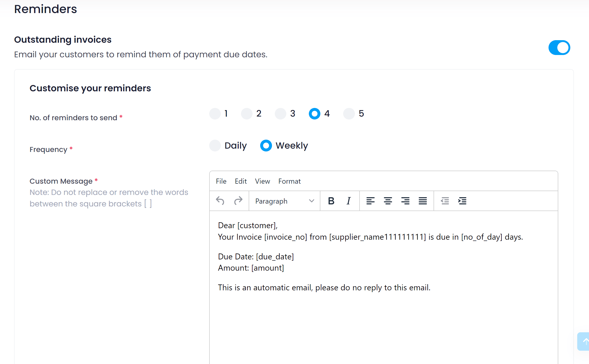The height and width of the screenshot is (364, 589).
Task: Click the Undo icon in the editor
Action: pyautogui.click(x=220, y=201)
